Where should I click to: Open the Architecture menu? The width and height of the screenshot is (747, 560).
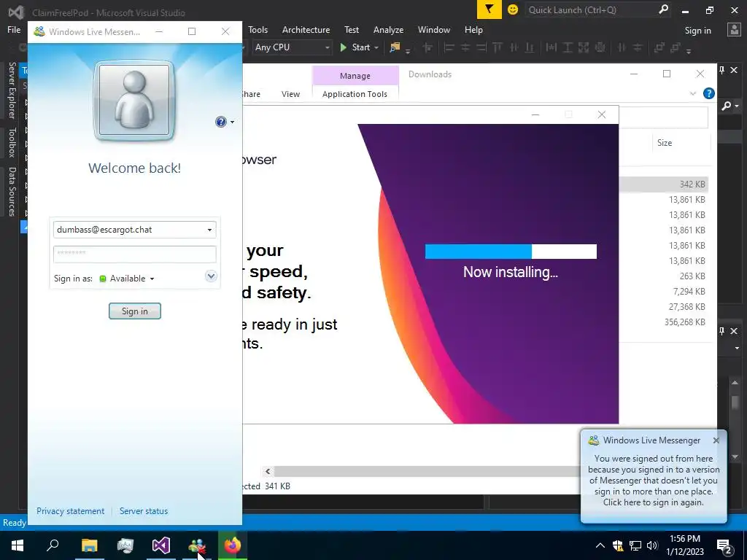click(x=306, y=29)
